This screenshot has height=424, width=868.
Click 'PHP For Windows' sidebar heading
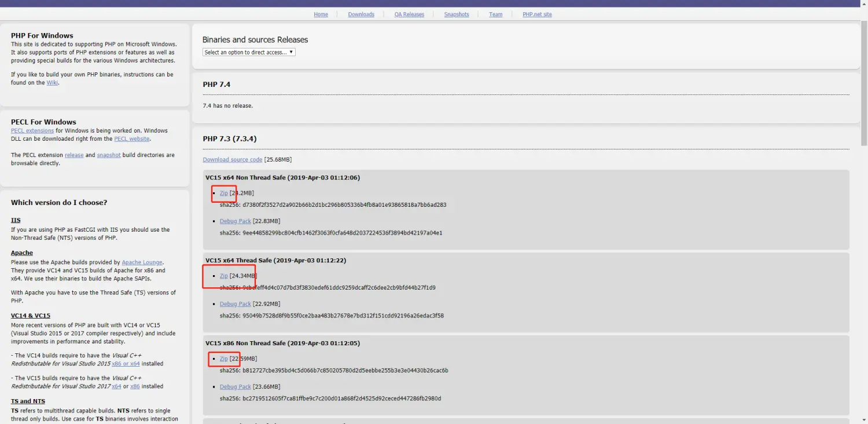pyautogui.click(x=42, y=36)
